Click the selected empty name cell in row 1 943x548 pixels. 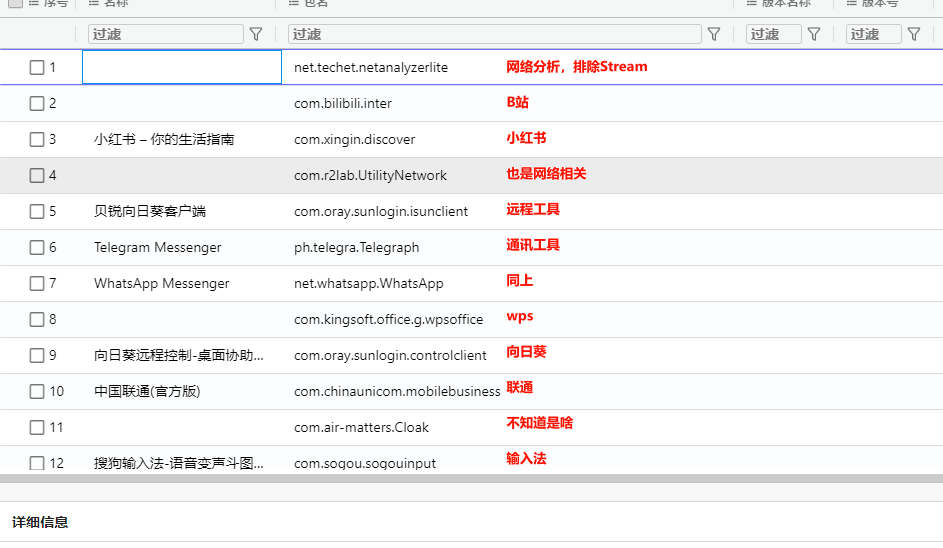[182, 67]
